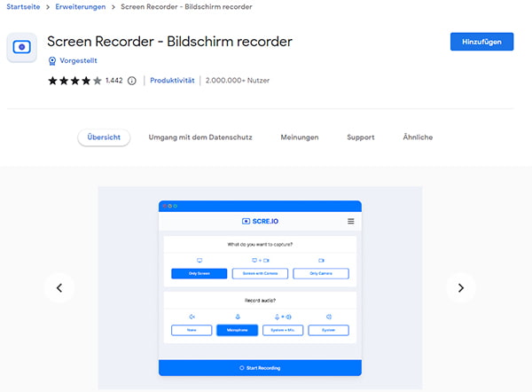Click the muted speaker icon above None

[192, 317]
